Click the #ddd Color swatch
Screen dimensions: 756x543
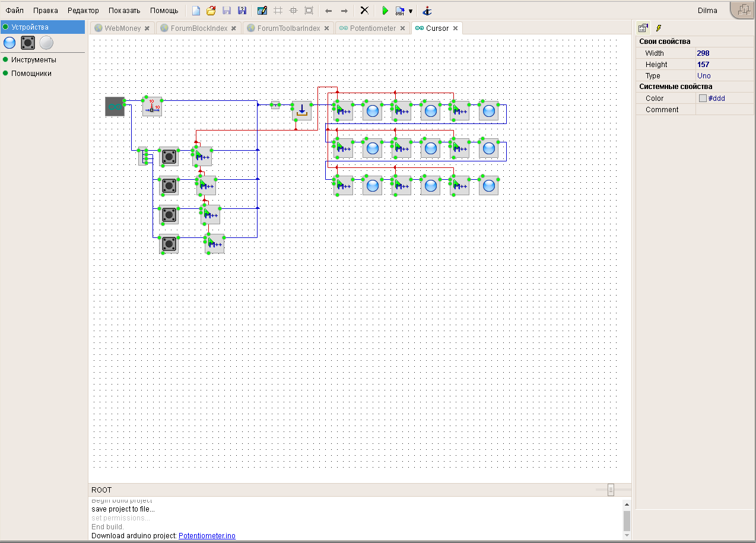pyautogui.click(x=703, y=99)
